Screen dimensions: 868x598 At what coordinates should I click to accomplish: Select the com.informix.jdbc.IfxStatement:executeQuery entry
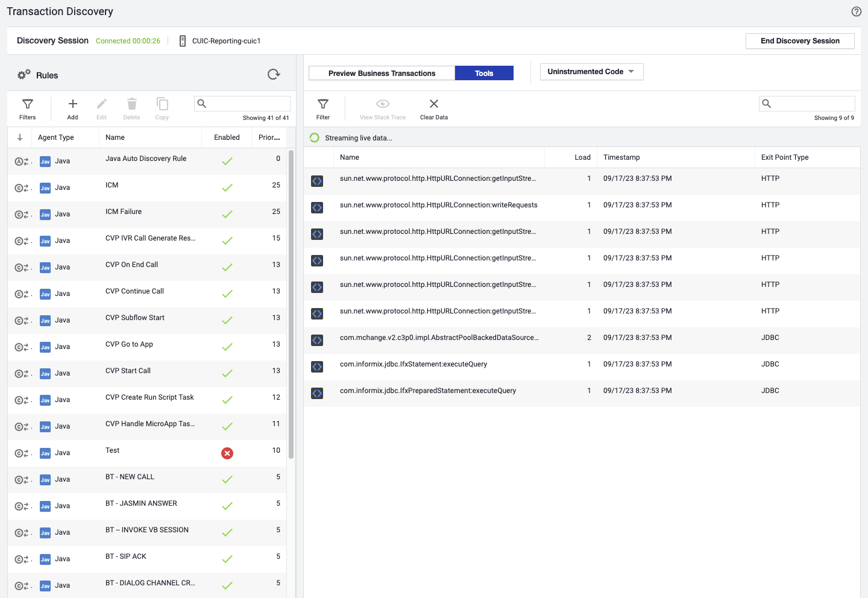[x=582, y=367]
